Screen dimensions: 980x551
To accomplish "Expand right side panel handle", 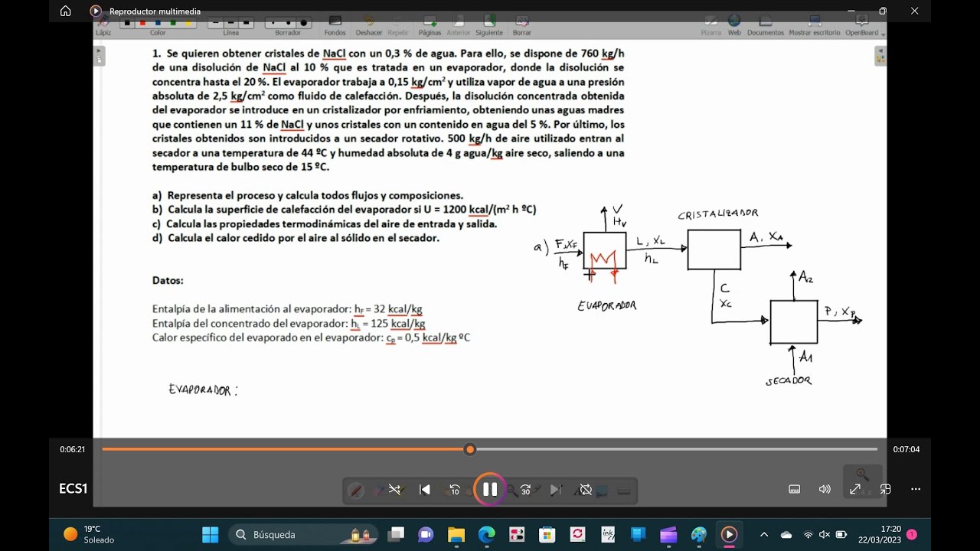I will pos(880,56).
